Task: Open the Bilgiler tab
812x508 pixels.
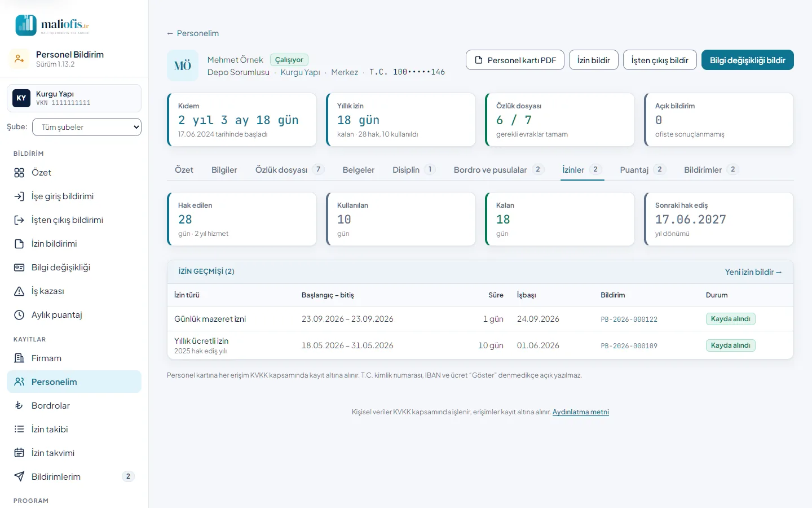Action: [x=224, y=170]
